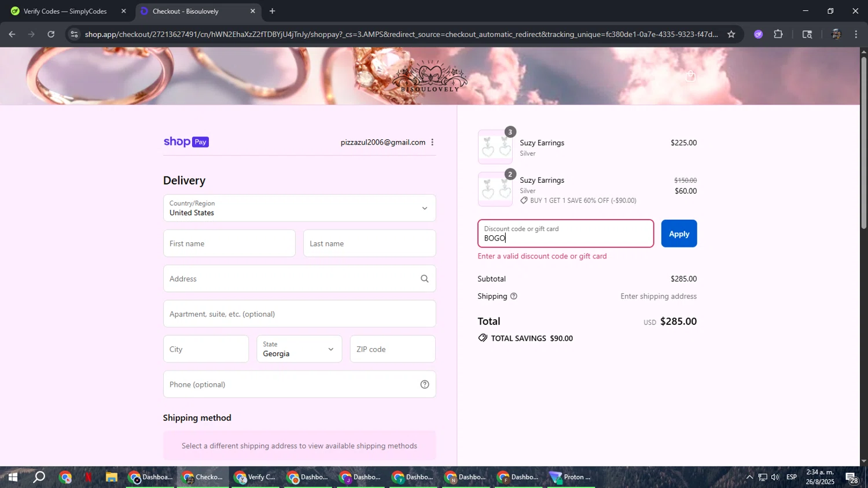The image size is (868, 488).
Task: Focus the discount code or gift card field
Action: pyautogui.click(x=565, y=234)
